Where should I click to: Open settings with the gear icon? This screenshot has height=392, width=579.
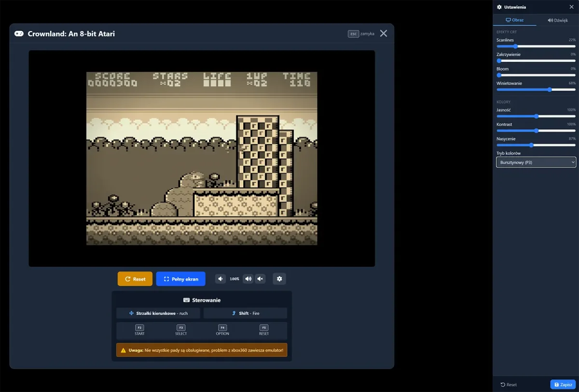279,279
